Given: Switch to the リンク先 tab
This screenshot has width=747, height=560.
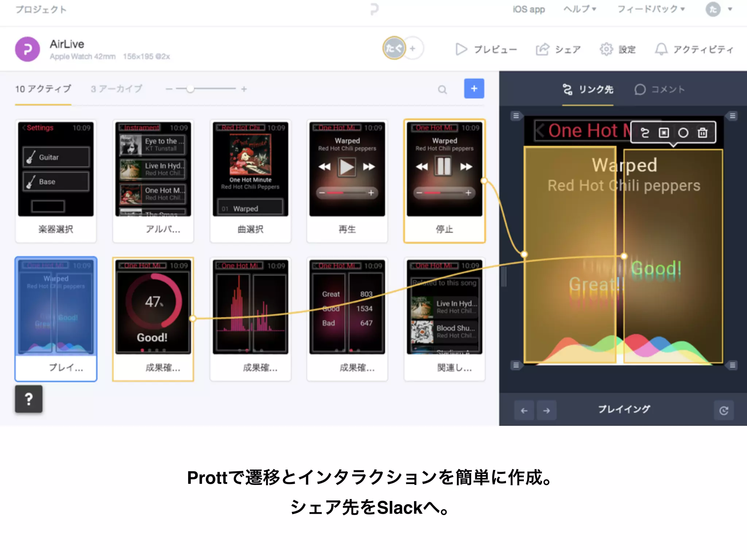Looking at the screenshot, I should point(588,90).
